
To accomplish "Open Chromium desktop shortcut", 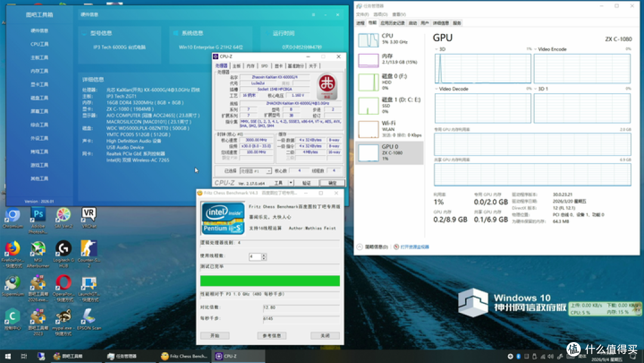I will tap(13, 218).
